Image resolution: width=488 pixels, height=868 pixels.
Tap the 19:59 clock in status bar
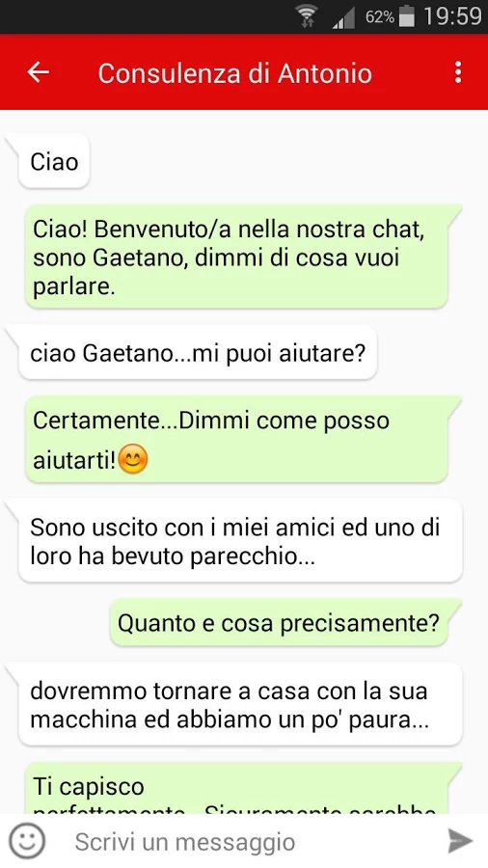click(x=452, y=16)
